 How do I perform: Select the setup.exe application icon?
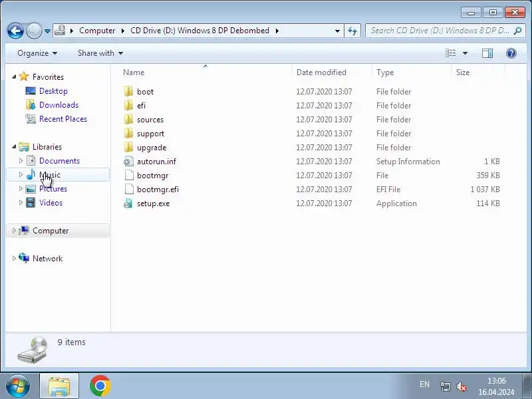(x=128, y=203)
